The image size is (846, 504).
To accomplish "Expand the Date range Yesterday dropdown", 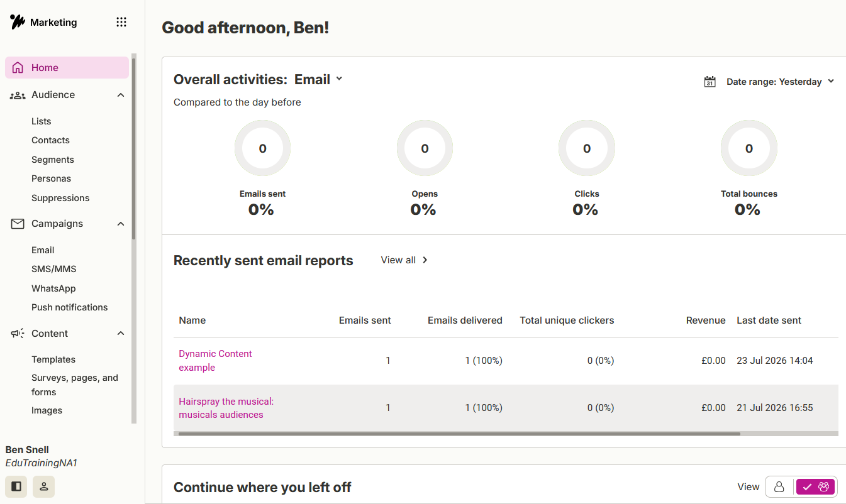I will [x=780, y=82].
